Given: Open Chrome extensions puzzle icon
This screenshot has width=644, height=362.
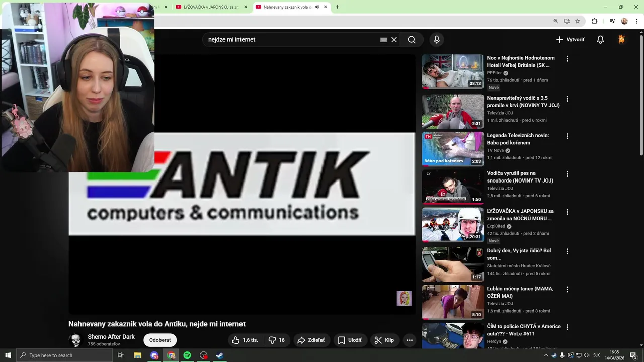Looking at the screenshot, I should pos(594,21).
